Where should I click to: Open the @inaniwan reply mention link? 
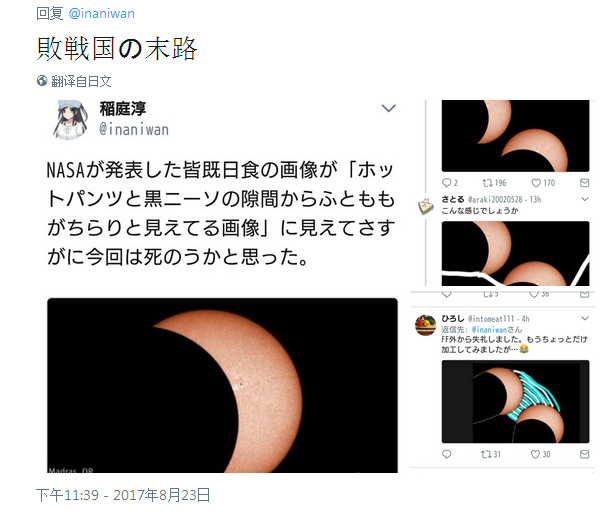[x=101, y=14]
